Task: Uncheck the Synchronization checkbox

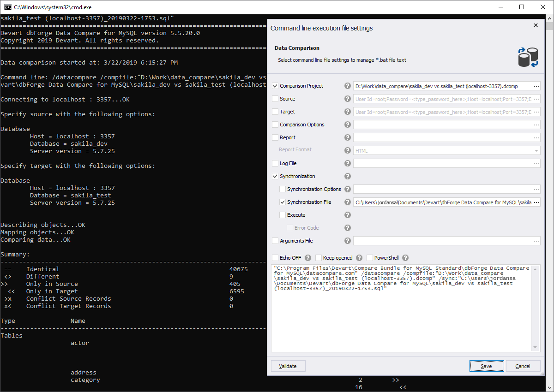Action: (x=276, y=176)
